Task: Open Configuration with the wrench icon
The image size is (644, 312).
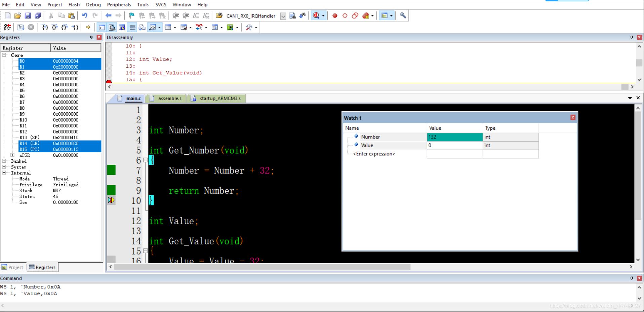Action: coord(403,15)
